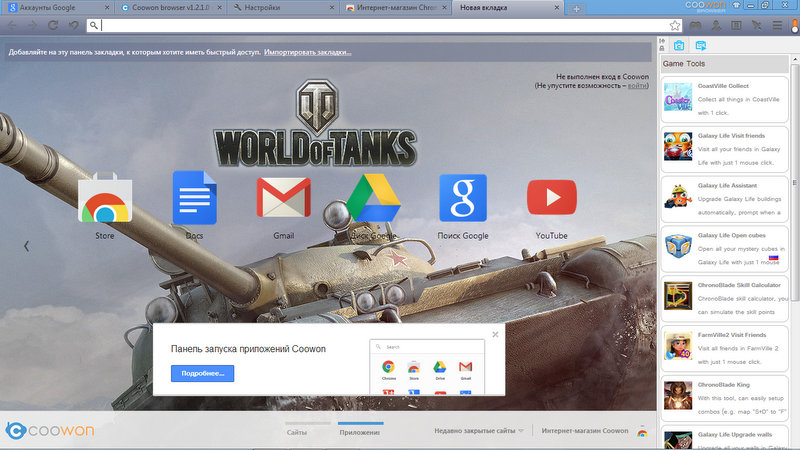
Task: Reload the current page
Action: [x=53, y=25]
